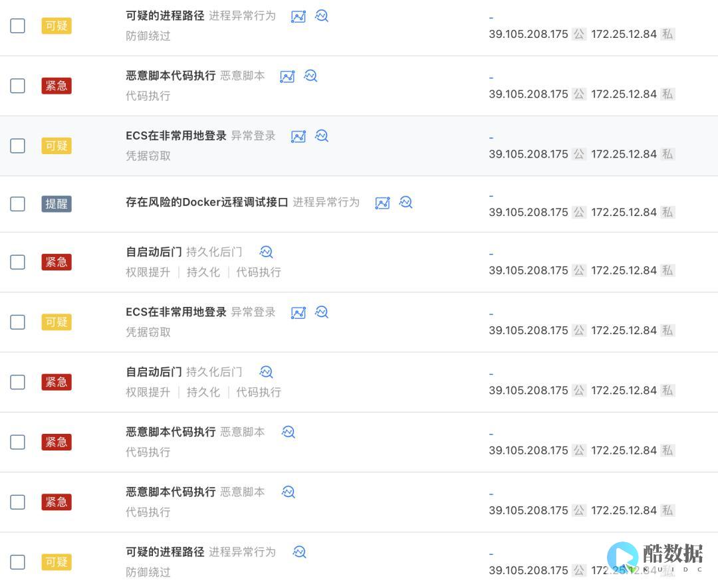Image resolution: width=718 pixels, height=588 pixels.
Task: Tick checkbox of the second 自启动后门 alert
Action: [17, 382]
